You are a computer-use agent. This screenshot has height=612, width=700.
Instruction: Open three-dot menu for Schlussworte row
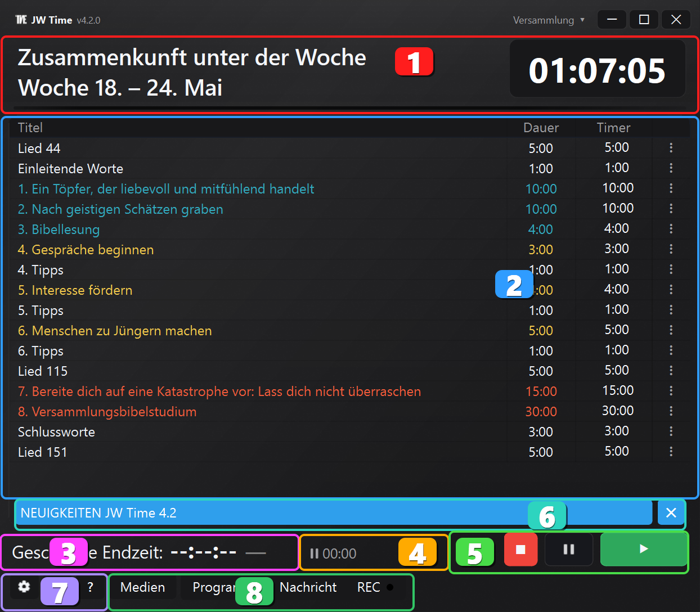click(x=671, y=431)
